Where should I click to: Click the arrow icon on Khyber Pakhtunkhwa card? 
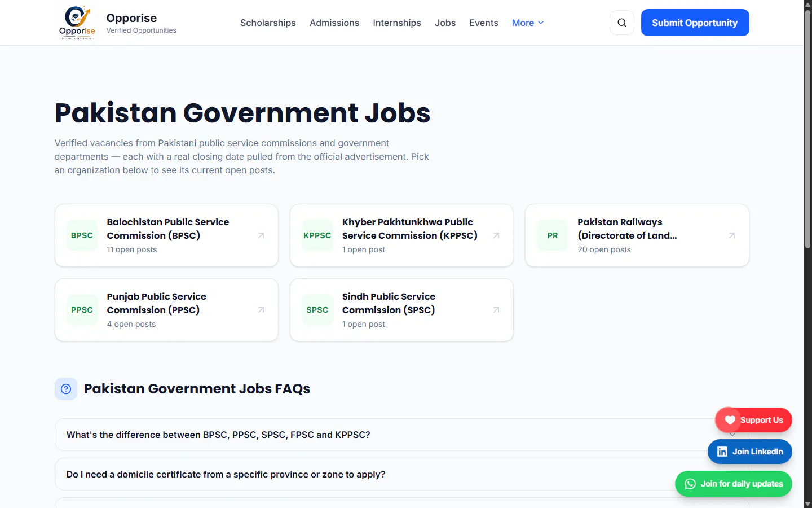(x=496, y=235)
